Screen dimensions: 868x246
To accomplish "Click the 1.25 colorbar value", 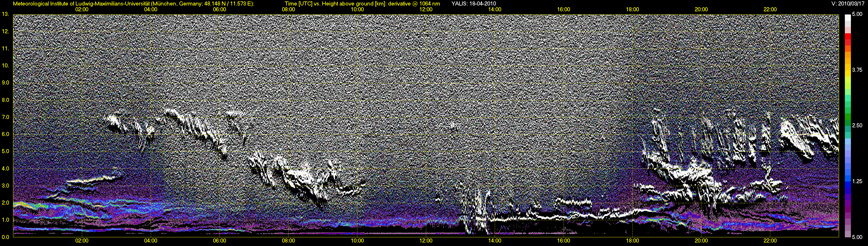I will (857, 181).
